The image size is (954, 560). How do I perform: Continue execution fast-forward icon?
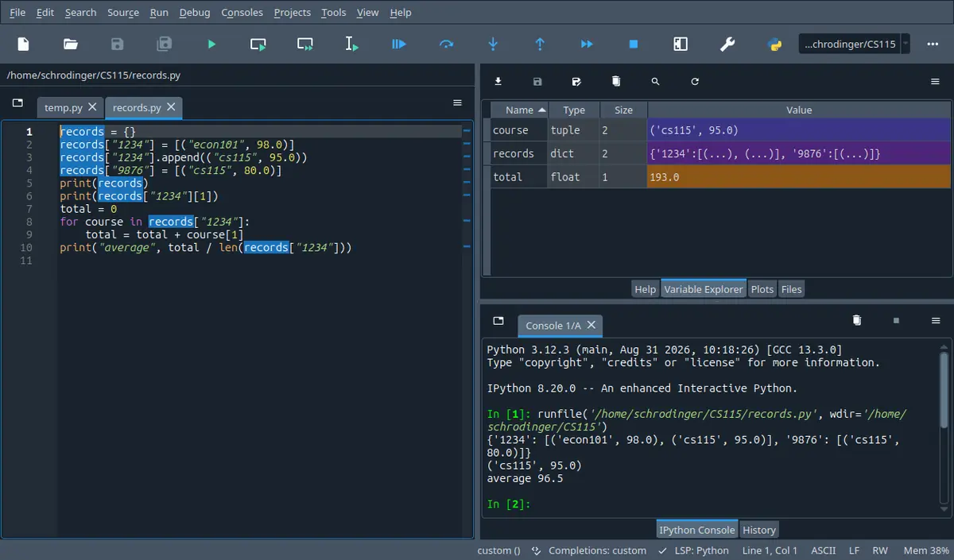click(587, 44)
